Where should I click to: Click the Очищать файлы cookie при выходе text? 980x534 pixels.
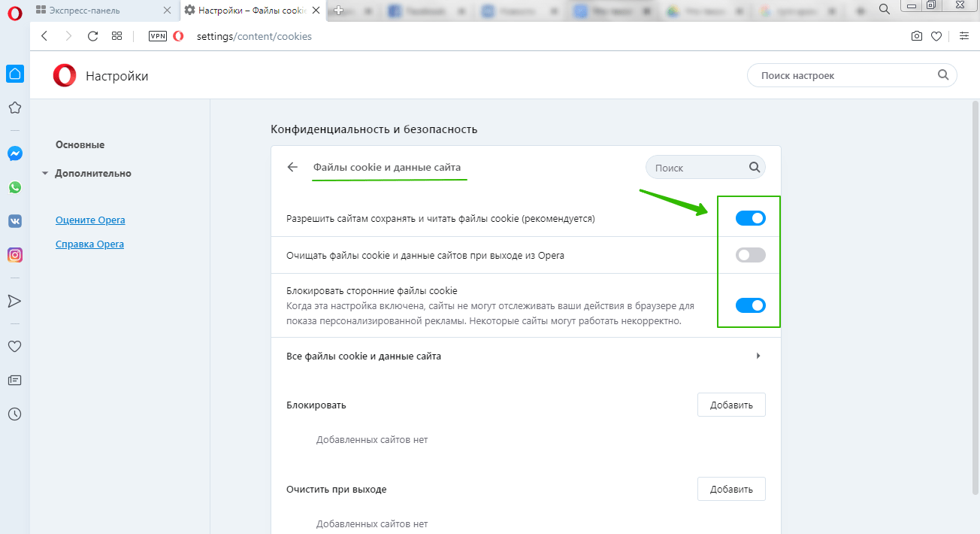[425, 256]
